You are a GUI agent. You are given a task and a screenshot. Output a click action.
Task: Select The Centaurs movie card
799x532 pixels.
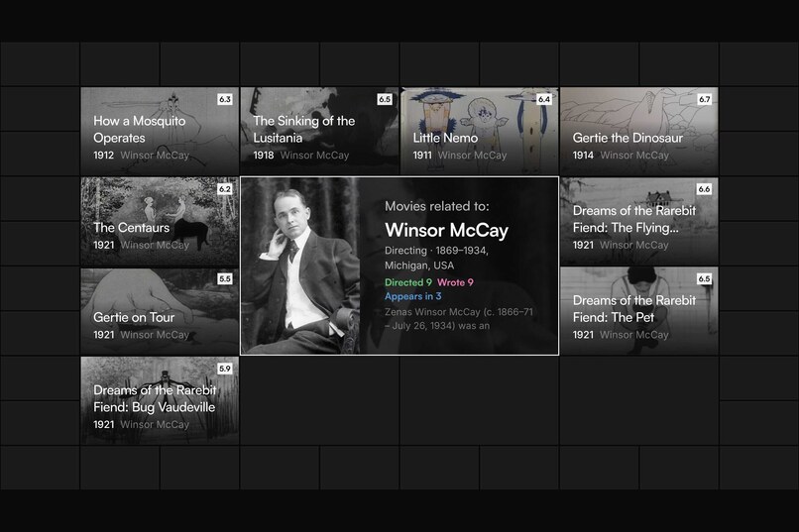click(160, 222)
